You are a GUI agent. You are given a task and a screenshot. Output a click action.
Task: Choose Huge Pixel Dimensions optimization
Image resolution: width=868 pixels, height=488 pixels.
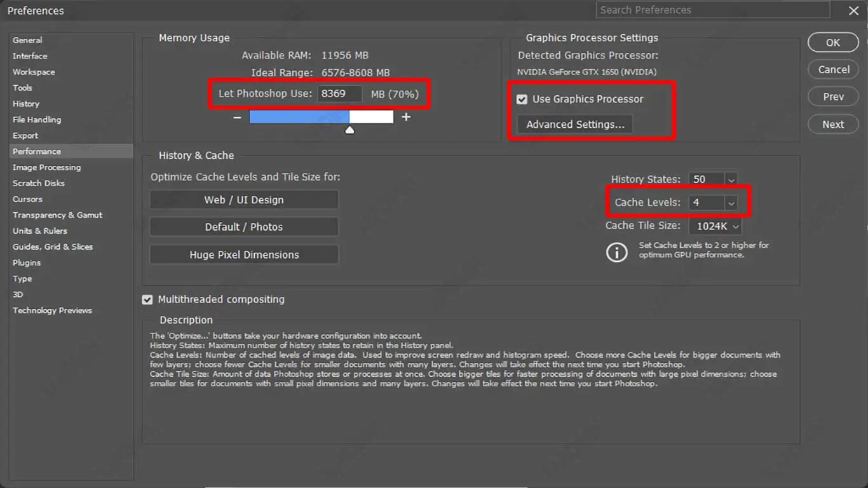tap(244, 255)
